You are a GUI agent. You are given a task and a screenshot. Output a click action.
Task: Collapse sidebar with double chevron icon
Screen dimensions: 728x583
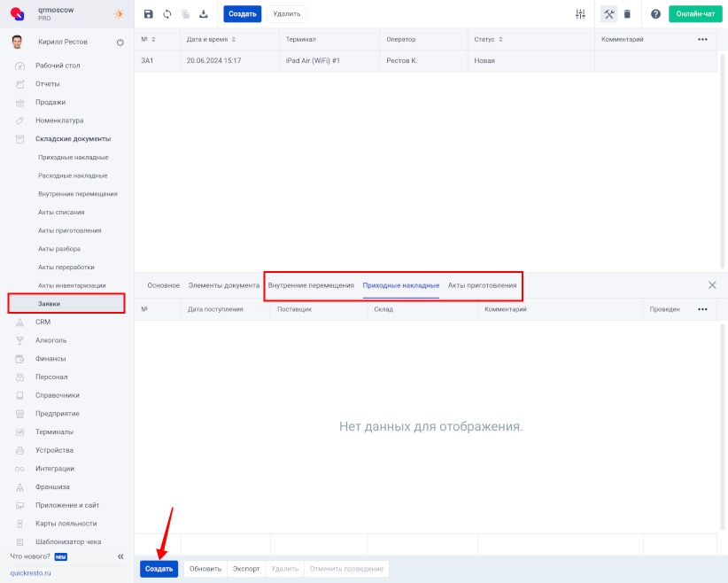tap(120, 556)
